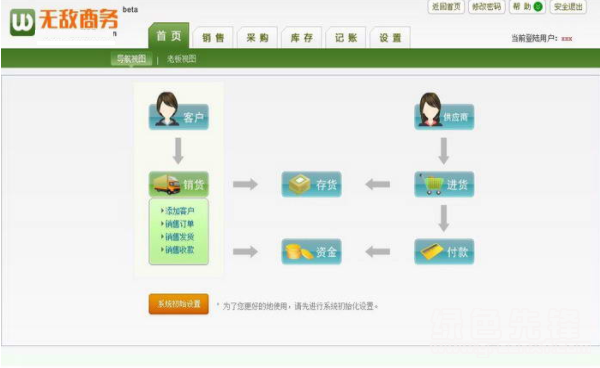
Task: Switch to the 首页 tab
Action: (169, 36)
